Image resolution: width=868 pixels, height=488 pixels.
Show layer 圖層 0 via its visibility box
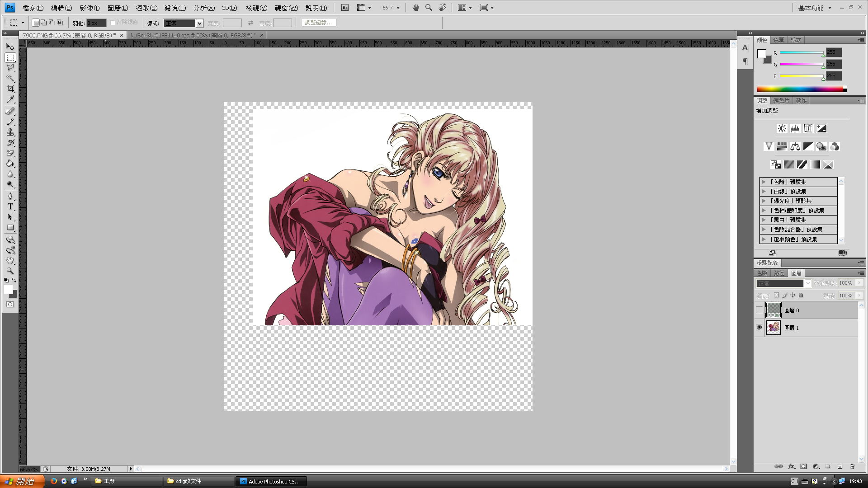point(759,310)
